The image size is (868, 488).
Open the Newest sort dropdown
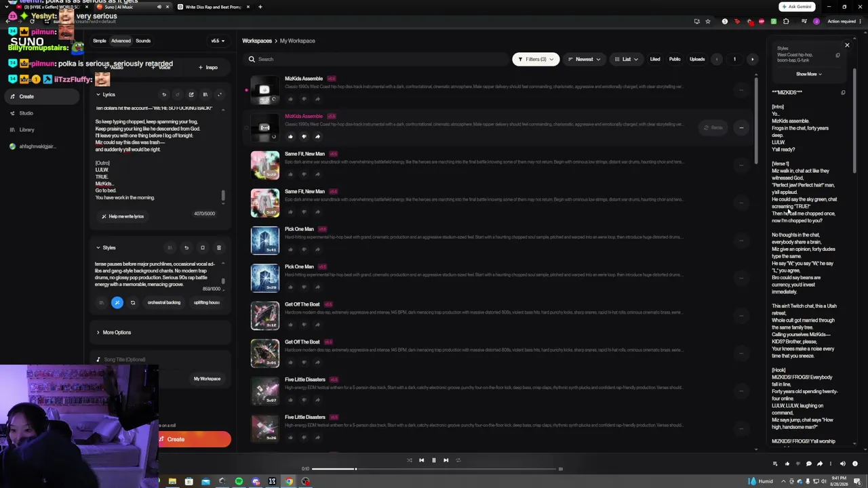584,59
